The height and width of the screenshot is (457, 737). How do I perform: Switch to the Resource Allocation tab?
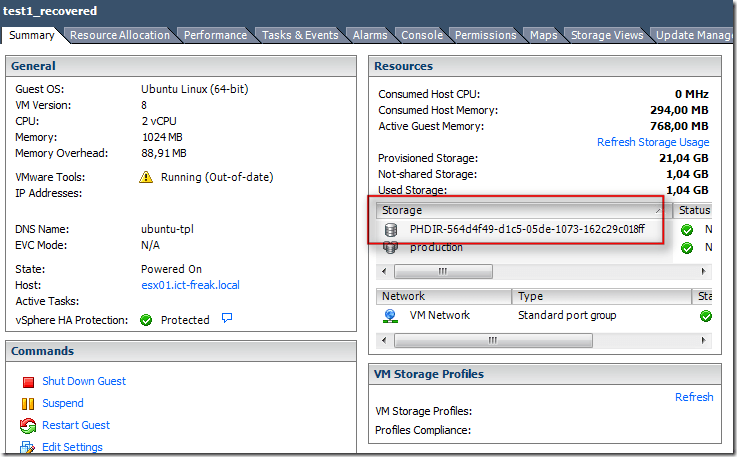(120, 35)
